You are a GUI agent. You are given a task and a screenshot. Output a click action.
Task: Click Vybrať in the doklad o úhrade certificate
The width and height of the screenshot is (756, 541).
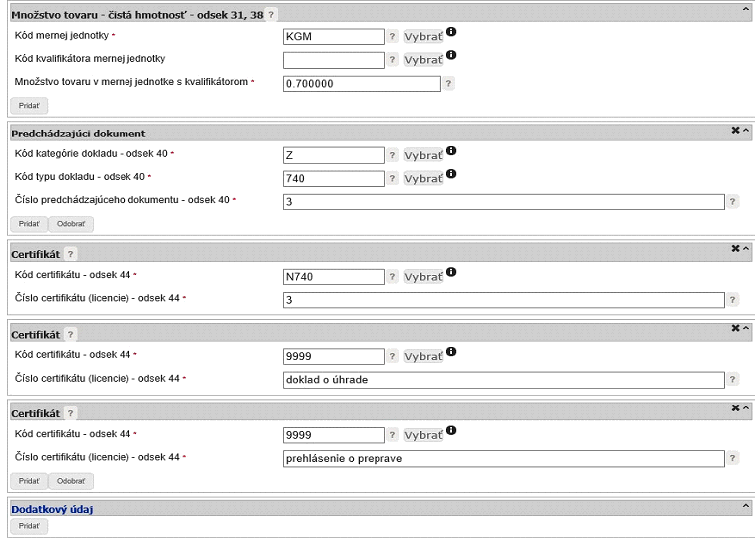(x=423, y=356)
